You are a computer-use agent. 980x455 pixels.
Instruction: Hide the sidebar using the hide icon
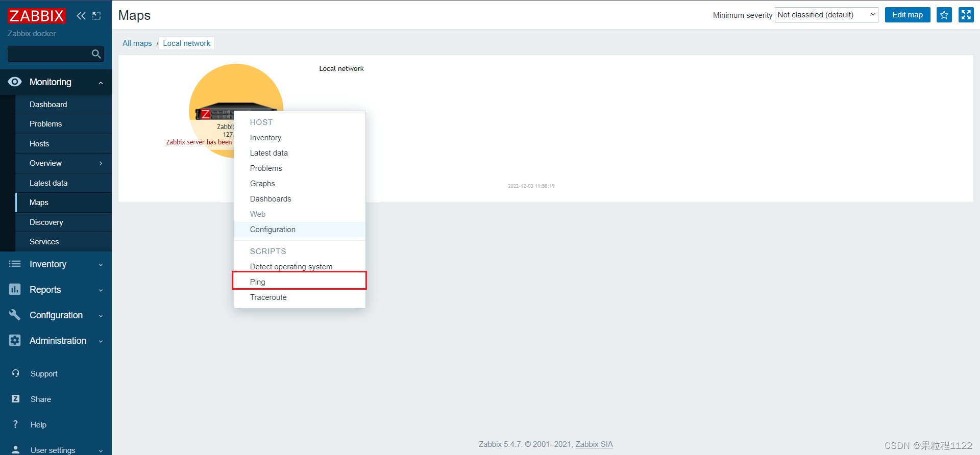point(96,16)
